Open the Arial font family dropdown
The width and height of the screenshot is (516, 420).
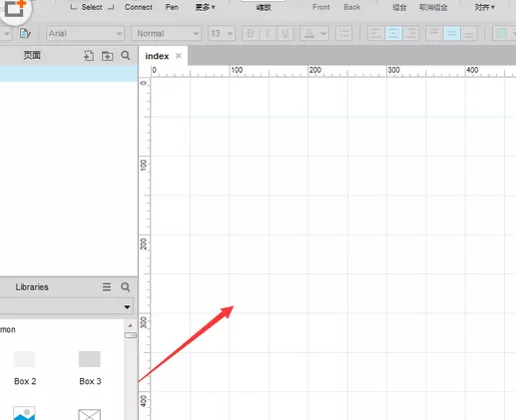click(x=85, y=33)
